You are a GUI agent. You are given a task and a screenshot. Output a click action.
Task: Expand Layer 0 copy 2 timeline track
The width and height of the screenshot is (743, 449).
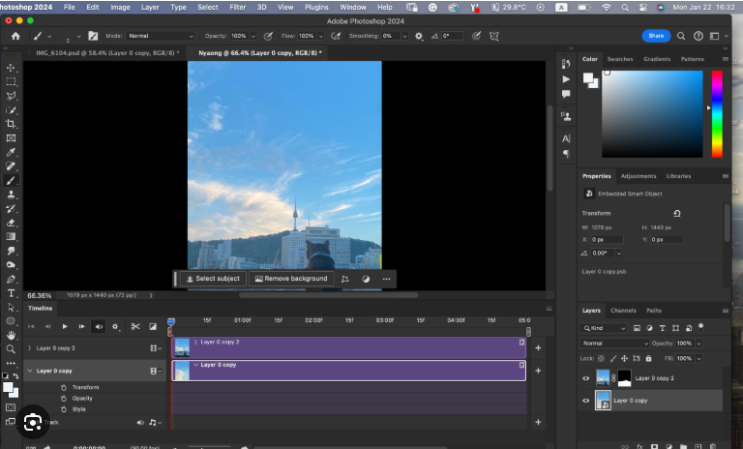pyautogui.click(x=28, y=348)
